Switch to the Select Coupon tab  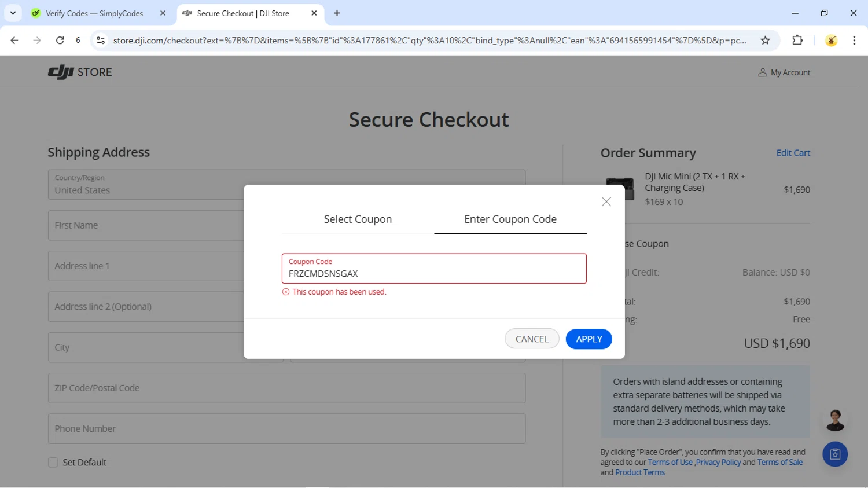pos(358,219)
